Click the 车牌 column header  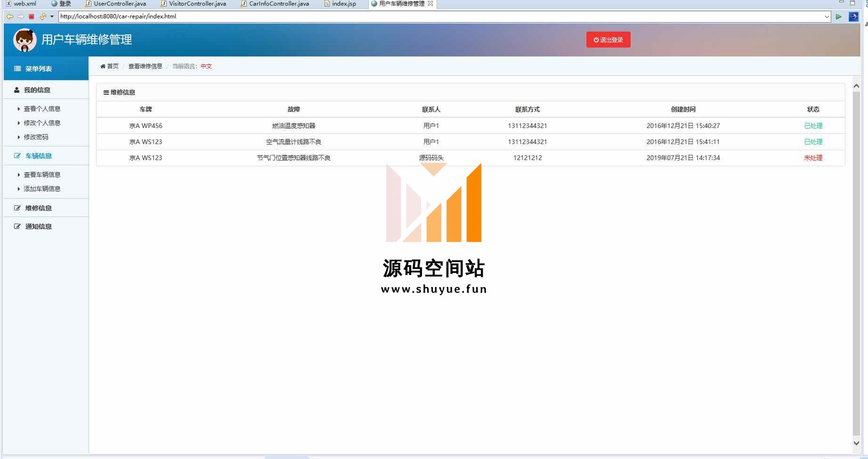click(146, 109)
